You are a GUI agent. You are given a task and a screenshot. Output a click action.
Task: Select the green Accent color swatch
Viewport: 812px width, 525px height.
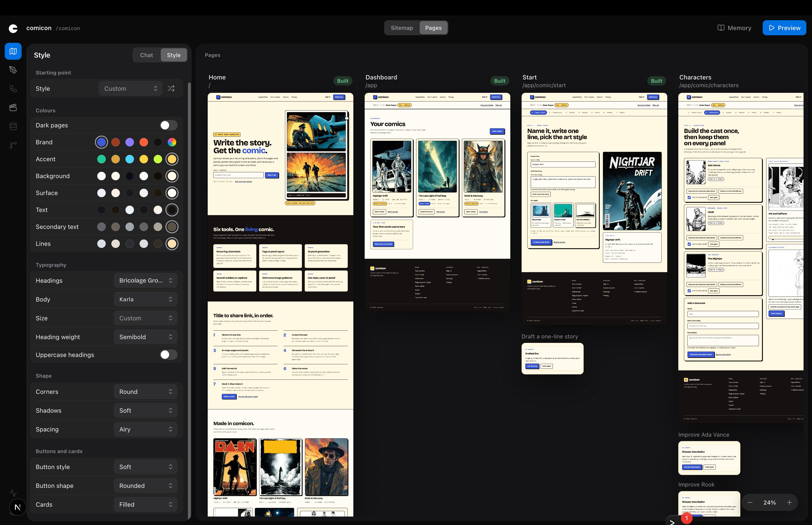(x=101, y=159)
